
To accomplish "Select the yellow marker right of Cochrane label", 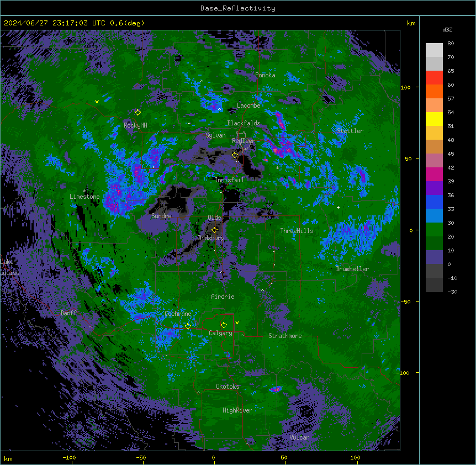I will (x=188, y=326).
